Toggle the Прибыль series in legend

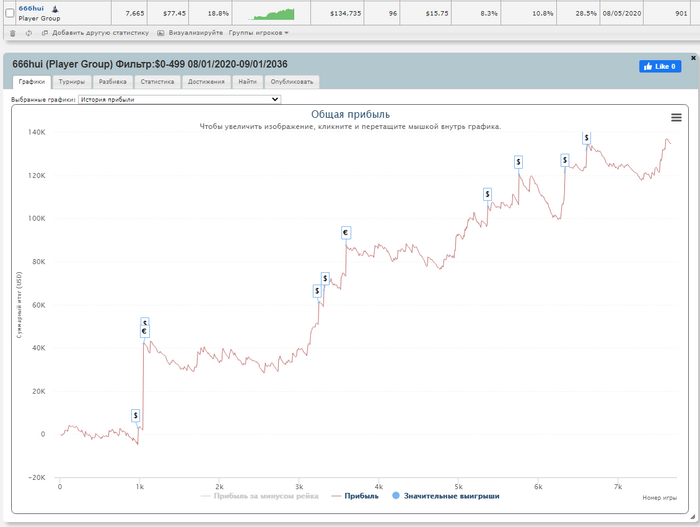(x=355, y=496)
